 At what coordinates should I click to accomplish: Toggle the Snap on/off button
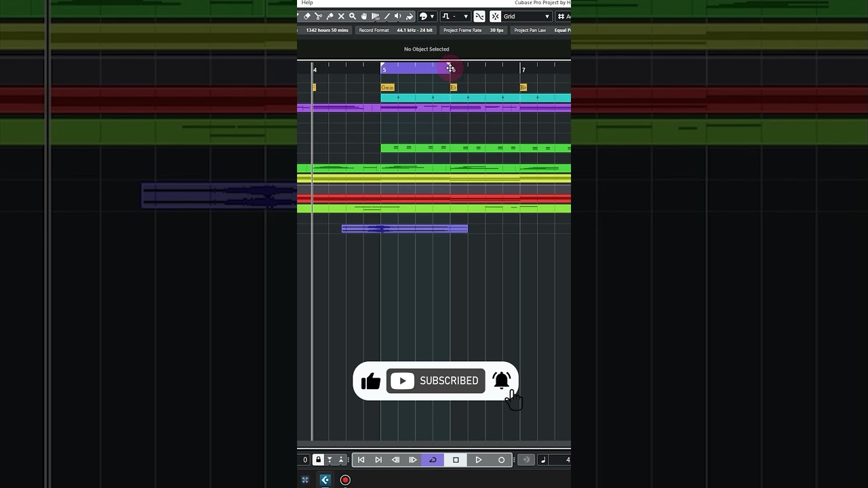point(495,16)
